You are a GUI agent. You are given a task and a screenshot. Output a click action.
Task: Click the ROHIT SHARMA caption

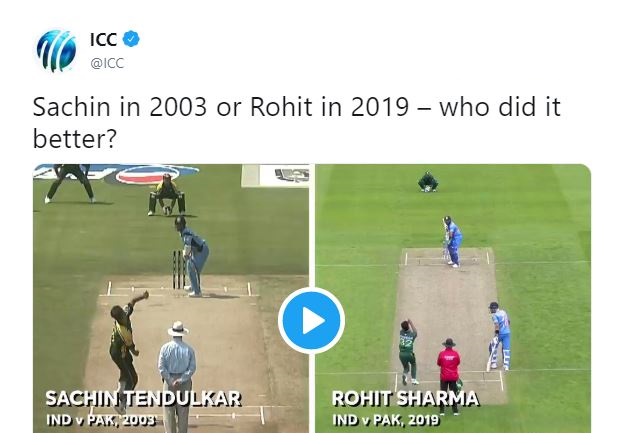[x=405, y=399]
